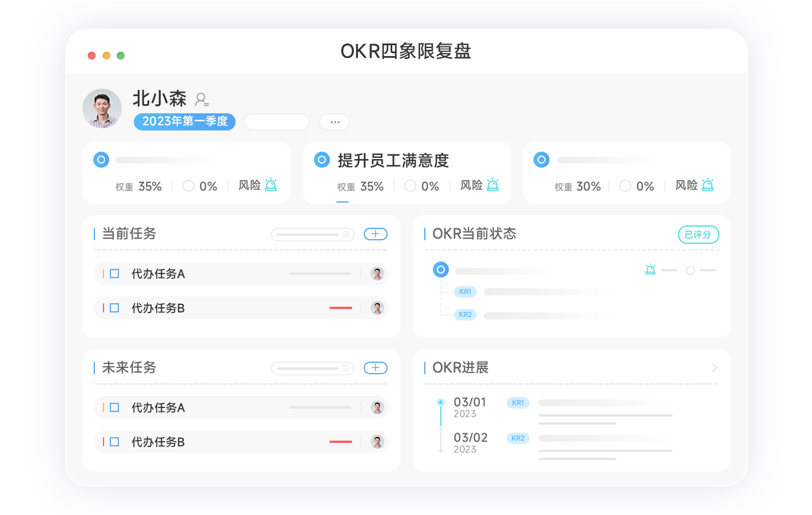Check the 代办任务B checkbox in 当前任务
This screenshot has width=812, height=515.
click(x=114, y=308)
